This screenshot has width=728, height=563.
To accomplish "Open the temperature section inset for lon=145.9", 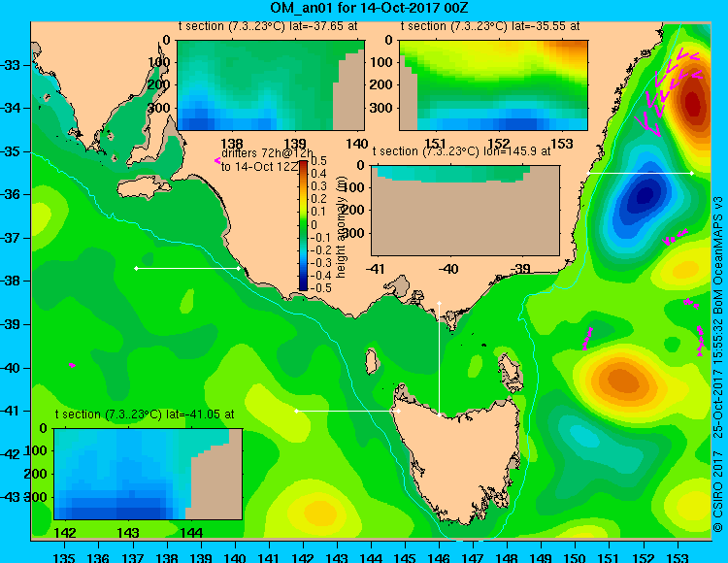I will (x=465, y=211).
